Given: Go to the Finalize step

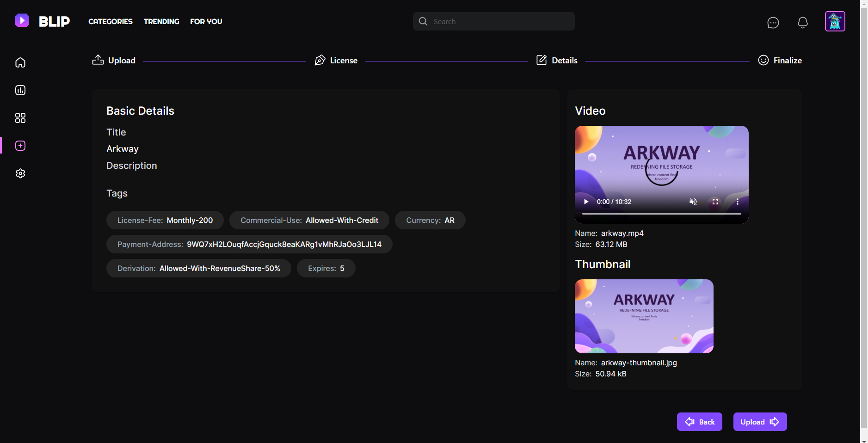Looking at the screenshot, I should 780,60.
